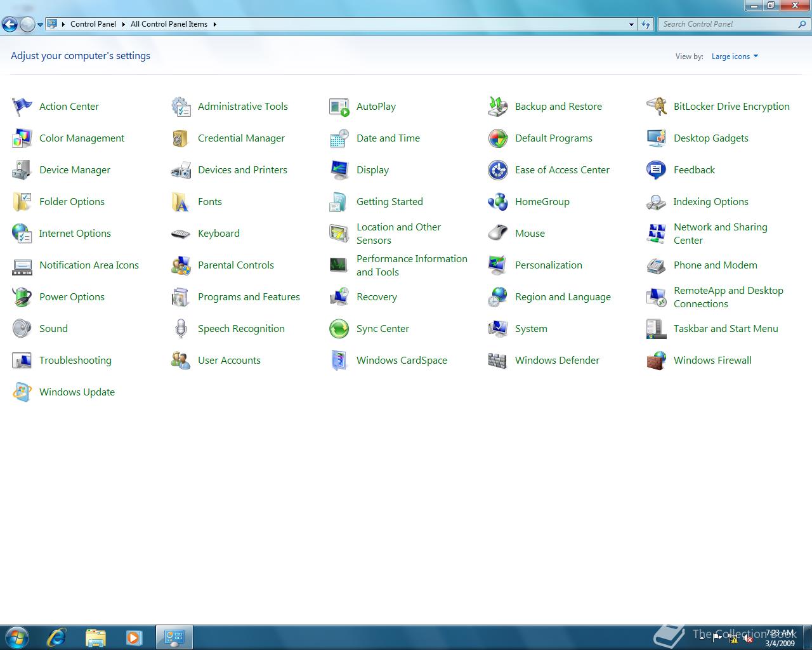Open Performance Information and Tools link

(x=412, y=265)
